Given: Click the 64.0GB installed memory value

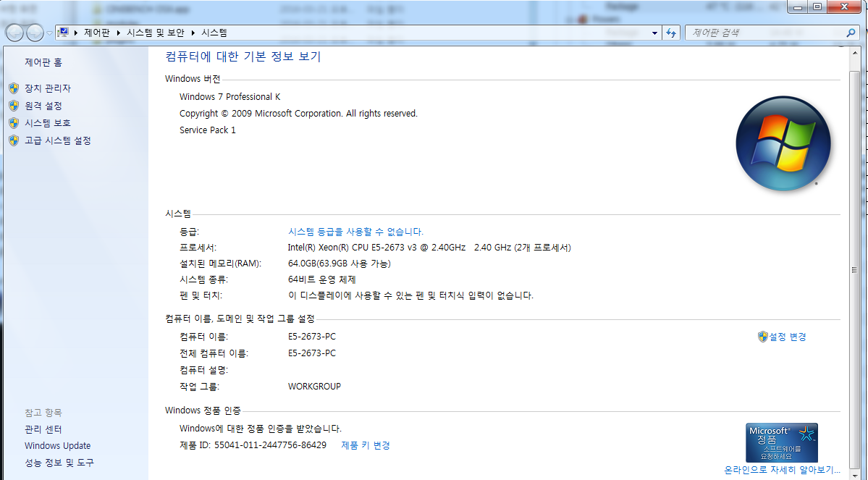Looking at the screenshot, I should pos(340,264).
